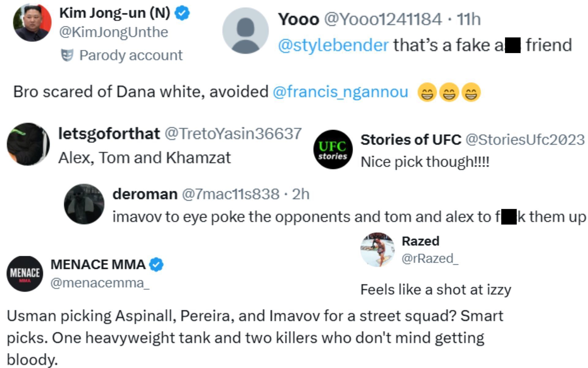588x368 pixels.
Task: Open the @rRazed_ handle
Action: 430,259
